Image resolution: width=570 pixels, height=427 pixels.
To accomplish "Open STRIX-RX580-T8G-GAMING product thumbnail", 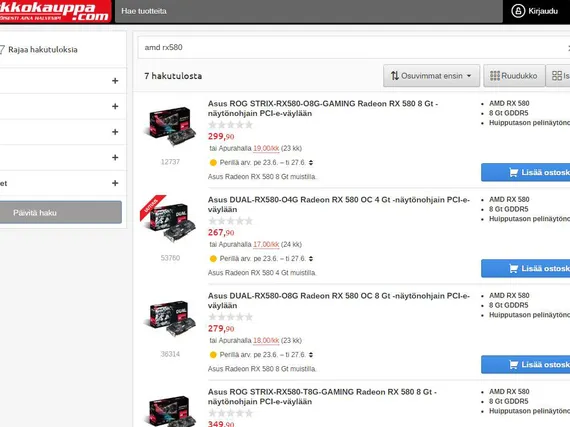I will [x=170, y=411].
